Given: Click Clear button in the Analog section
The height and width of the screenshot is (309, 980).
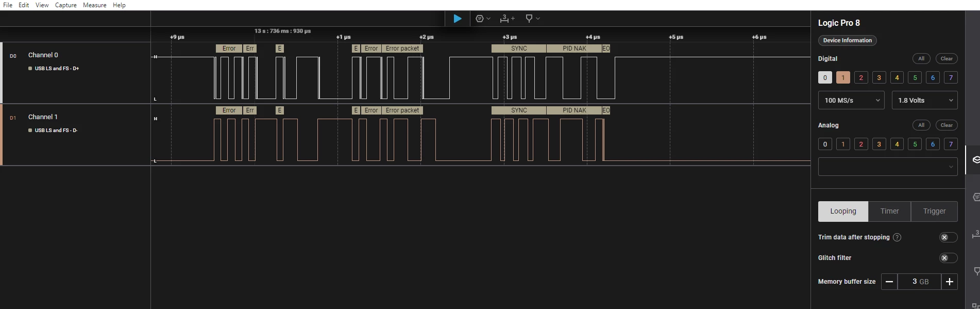Looking at the screenshot, I should click(947, 125).
